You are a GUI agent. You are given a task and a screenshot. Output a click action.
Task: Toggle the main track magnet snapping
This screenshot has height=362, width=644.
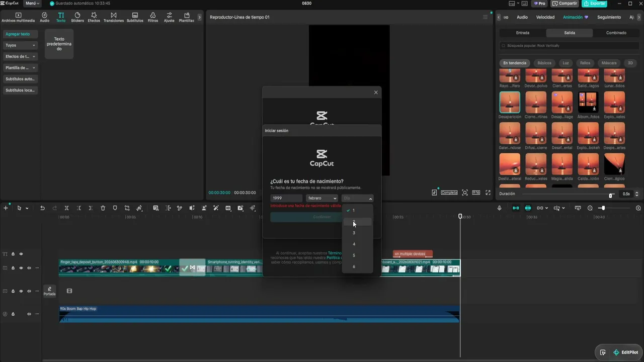[516, 208]
